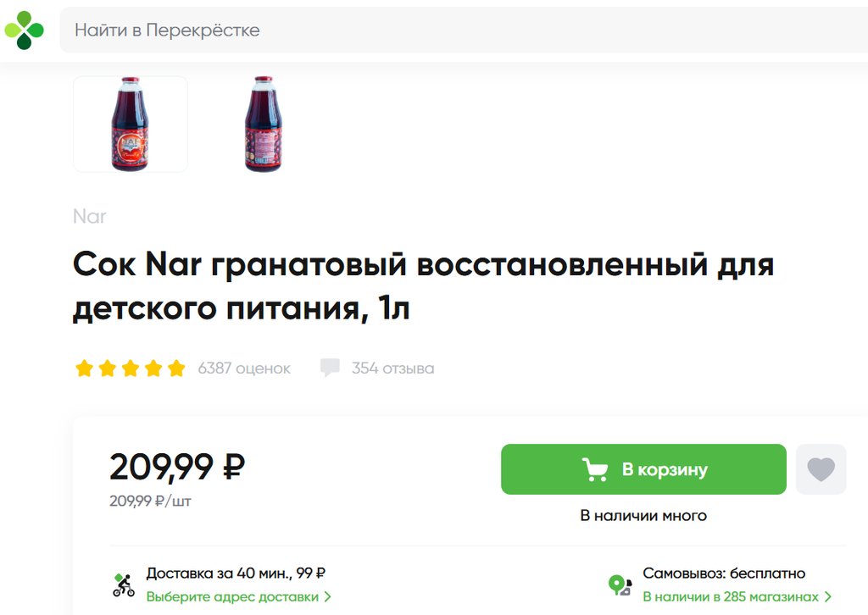
Task: Click the fifth rating star
Action: [x=176, y=368]
